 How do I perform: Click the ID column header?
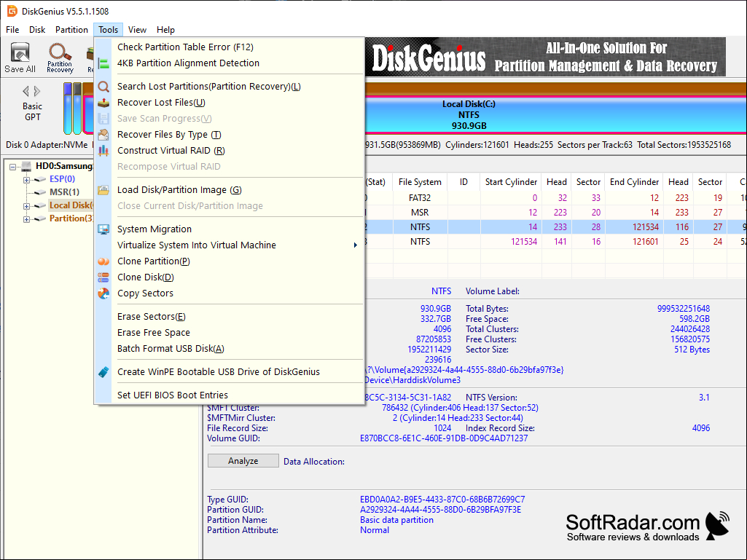(x=464, y=182)
